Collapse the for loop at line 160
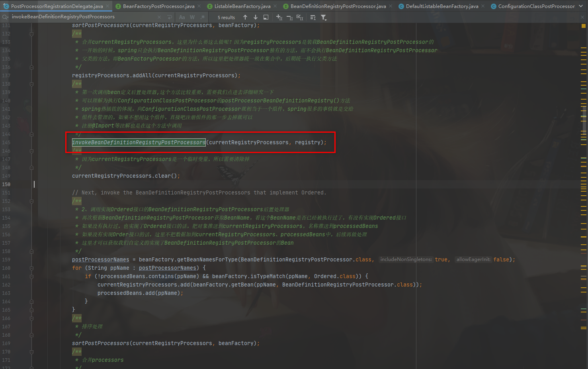The width and height of the screenshot is (588, 369). pyautogui.click(x=31, y=268)
